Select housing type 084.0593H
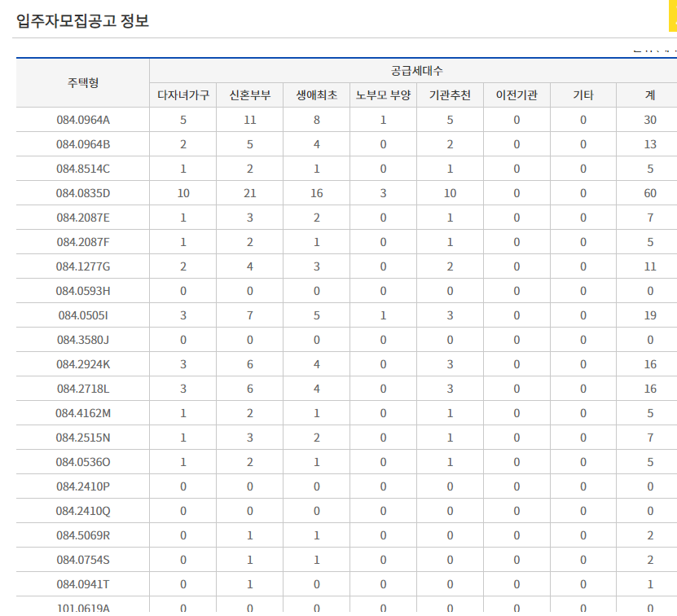The width and height of the screenshot is (677, 616). click(x=83, y=291)
